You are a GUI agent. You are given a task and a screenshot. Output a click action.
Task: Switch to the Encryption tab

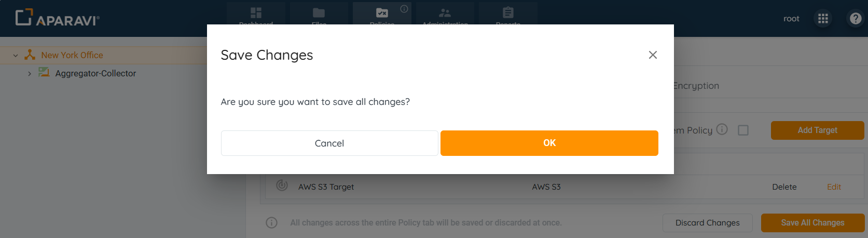click(x=696, y=86)
